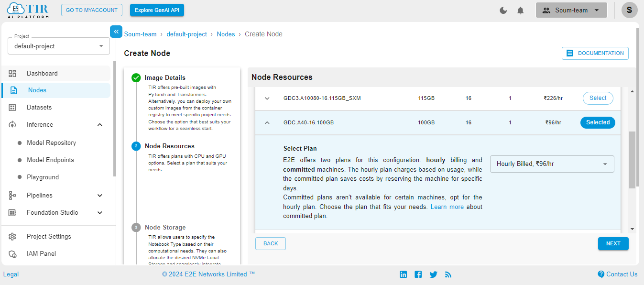This screenshot has height=285, width=644.
Task: Select the GDC3.A10080 plan
Action: tap(598, 98)
